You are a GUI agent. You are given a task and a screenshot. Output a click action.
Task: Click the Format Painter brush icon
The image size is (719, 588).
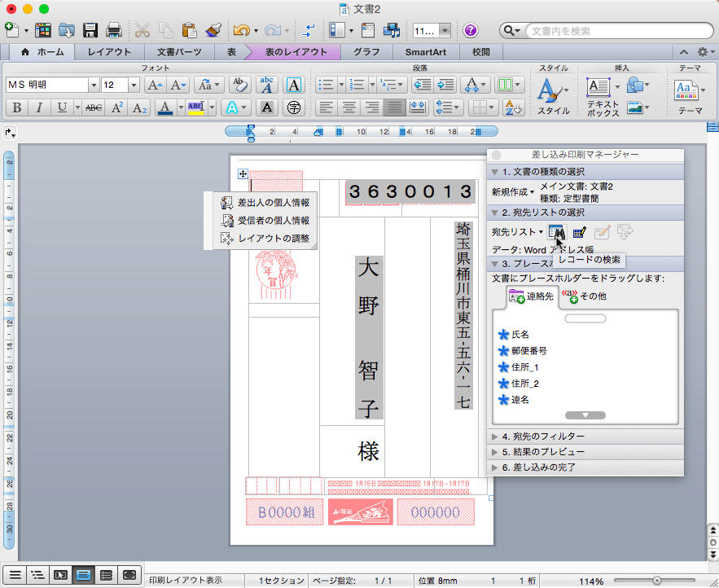click(x=213, y=30)
